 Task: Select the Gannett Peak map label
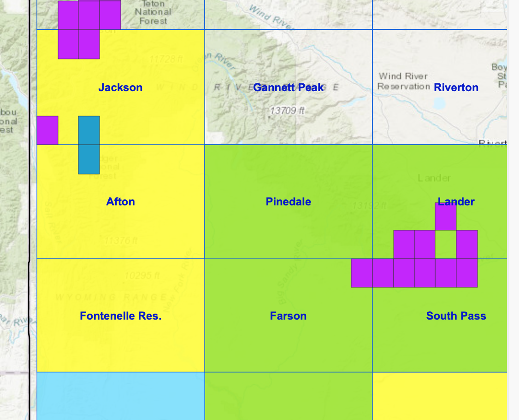[x=289, y=87]
